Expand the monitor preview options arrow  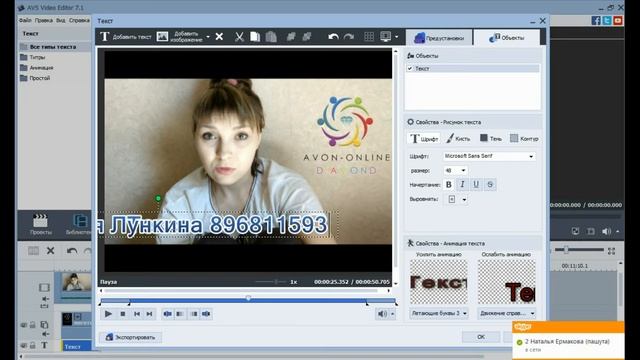(x=396, y=37)
